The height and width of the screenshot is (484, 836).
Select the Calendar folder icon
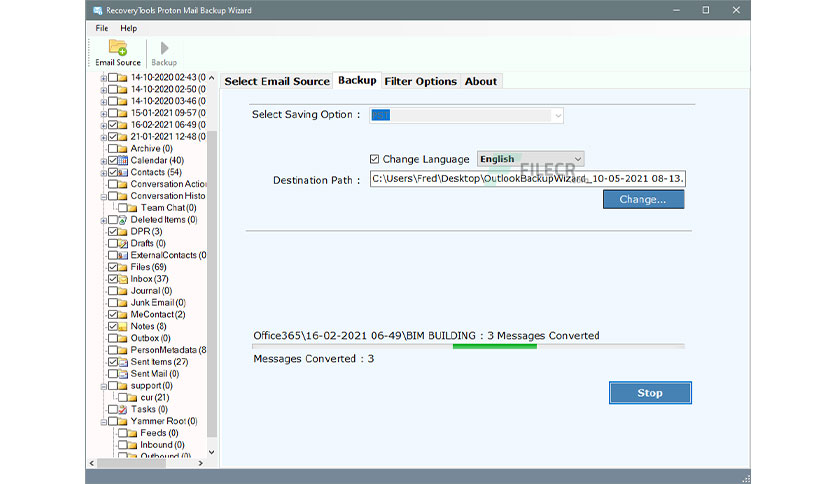(123, 160)
